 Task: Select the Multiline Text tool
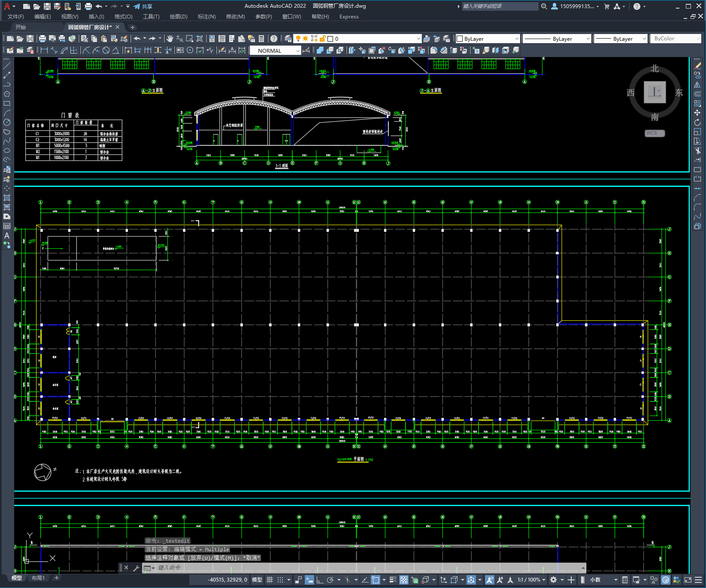pyautogui.click(x=7, y=235)
